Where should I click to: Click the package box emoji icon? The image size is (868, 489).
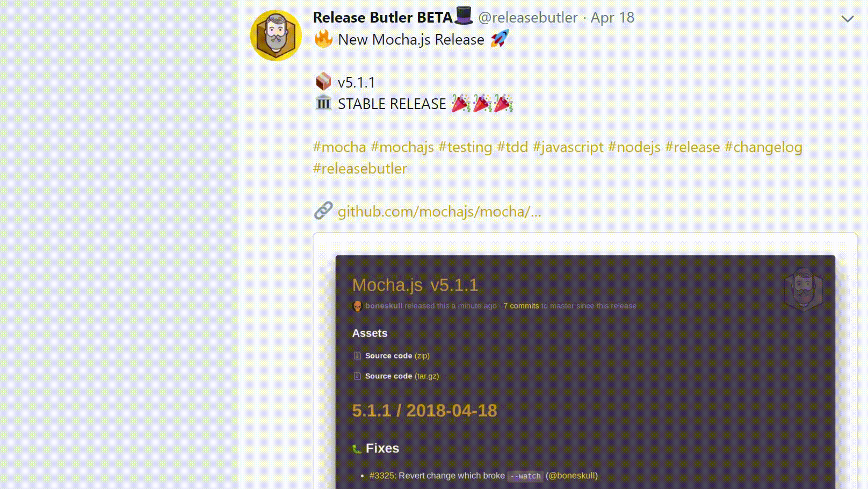(x=323, y=82)
